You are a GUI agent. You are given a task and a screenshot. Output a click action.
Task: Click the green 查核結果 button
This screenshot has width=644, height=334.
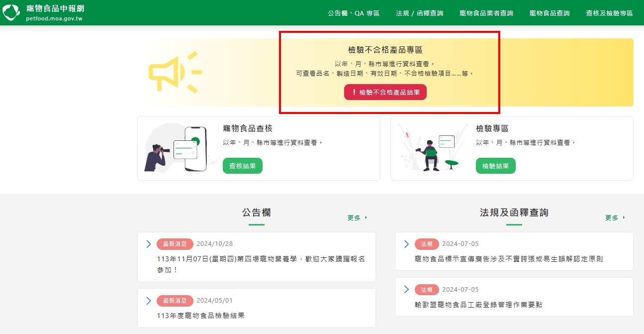point(242,166)
